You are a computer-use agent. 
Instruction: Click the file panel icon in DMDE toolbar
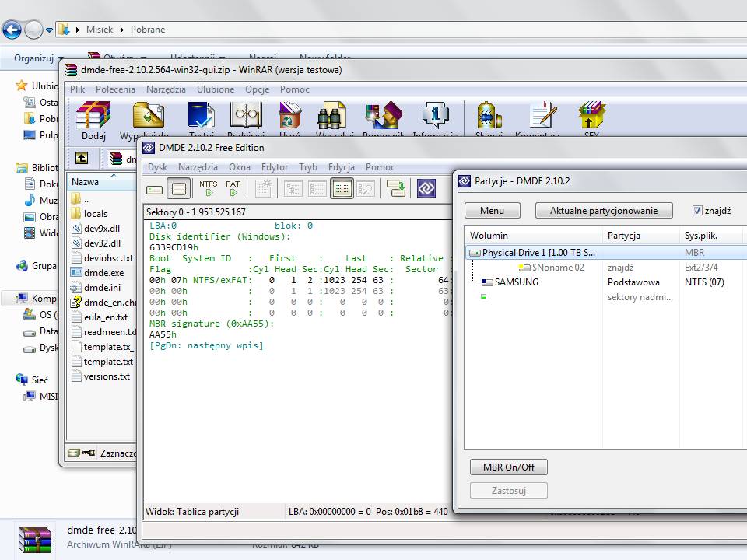317,189
